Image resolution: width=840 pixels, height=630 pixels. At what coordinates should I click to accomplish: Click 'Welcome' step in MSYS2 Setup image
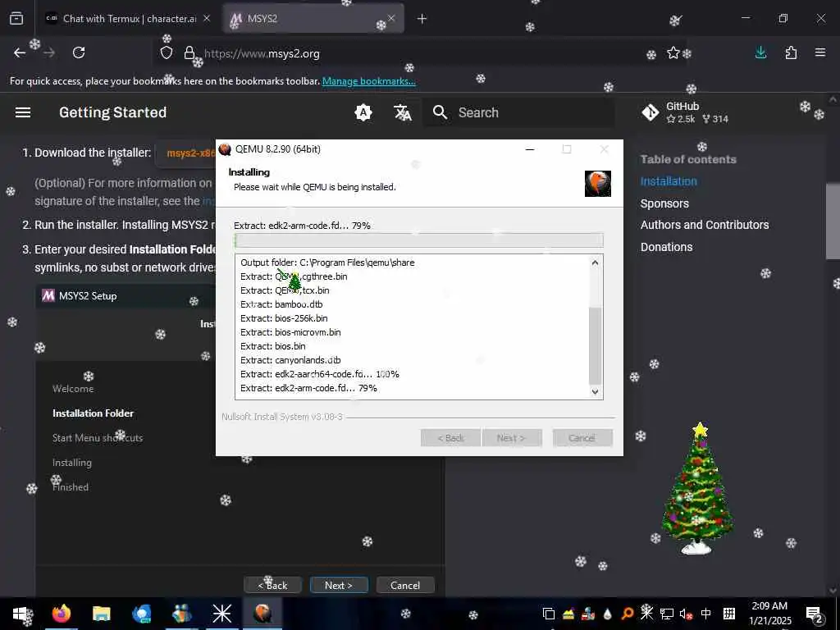pos(73,389)
